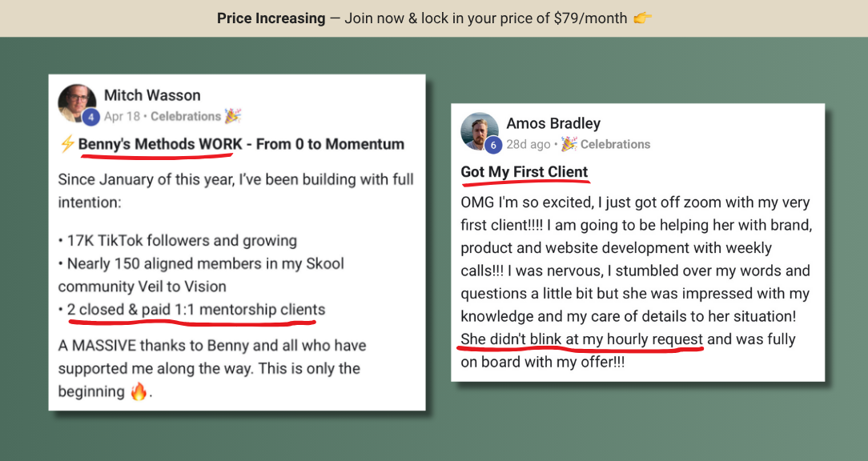Click the '2 closed & paid 1:1 mentorship clients' line
This screenshot has width=868, height=461.
196,310
